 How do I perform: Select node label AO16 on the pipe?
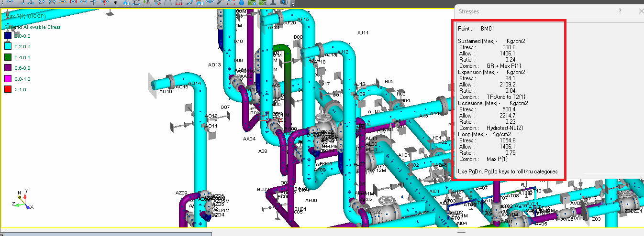(166, 91)
